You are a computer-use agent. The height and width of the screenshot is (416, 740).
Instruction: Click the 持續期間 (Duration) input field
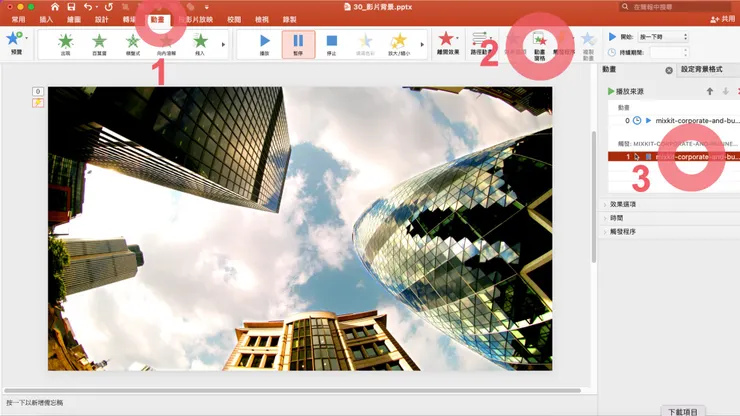click(x=665, y=52)
